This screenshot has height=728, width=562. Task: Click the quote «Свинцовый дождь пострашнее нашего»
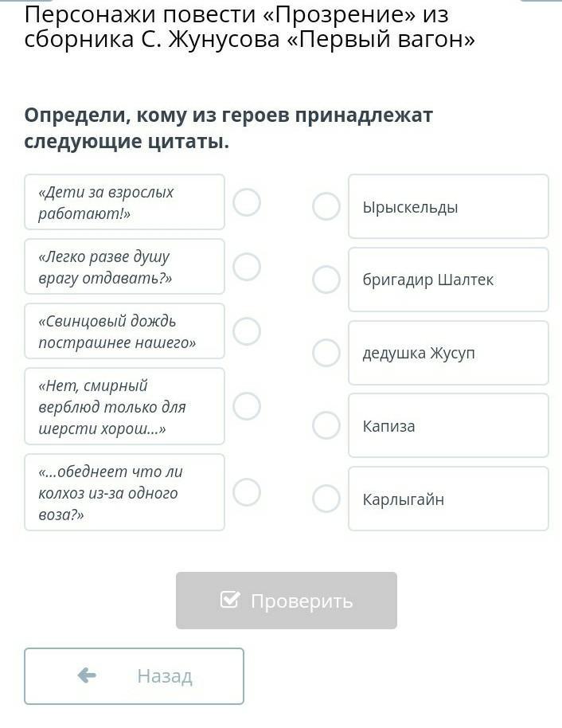tap(124, 331)
